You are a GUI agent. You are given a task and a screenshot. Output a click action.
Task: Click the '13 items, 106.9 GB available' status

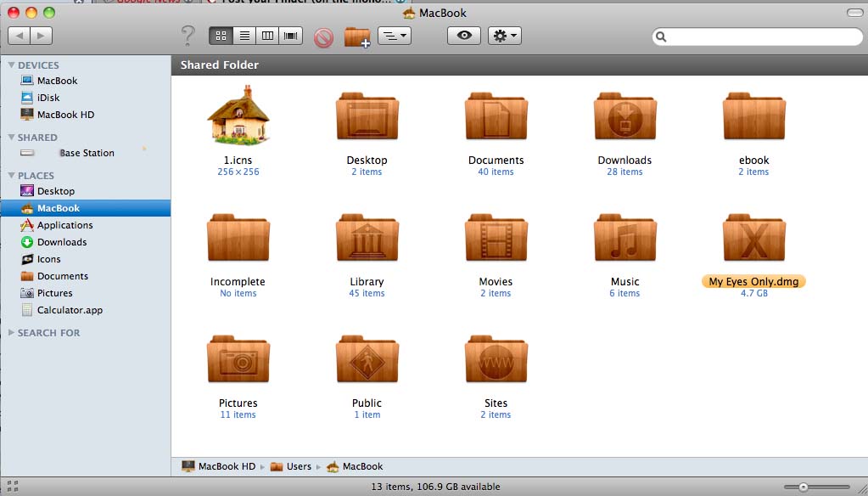point(435,487)
